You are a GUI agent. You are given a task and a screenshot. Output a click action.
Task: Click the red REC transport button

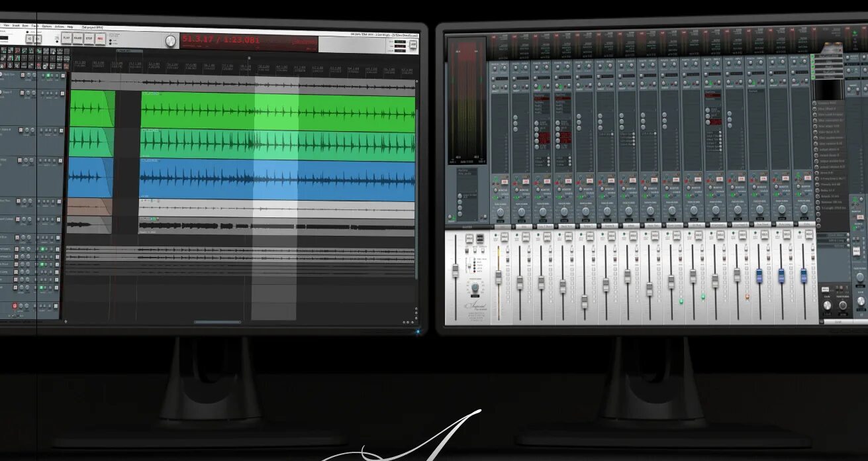tap(100, 38)
